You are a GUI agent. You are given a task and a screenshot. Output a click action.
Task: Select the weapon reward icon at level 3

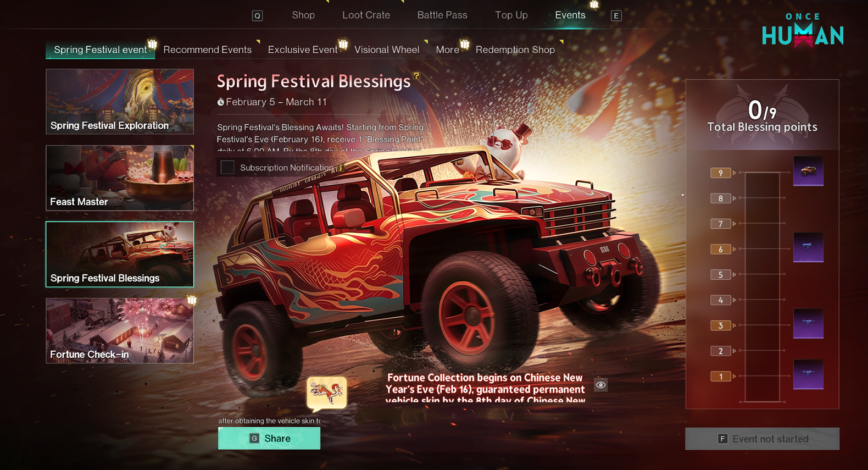tap(808, 323)
